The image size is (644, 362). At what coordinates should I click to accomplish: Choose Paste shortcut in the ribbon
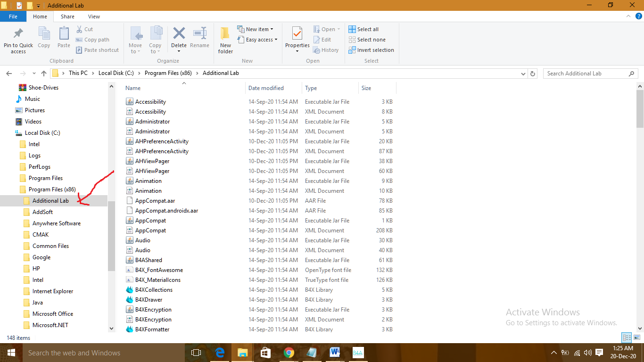[x=97, y=50]
